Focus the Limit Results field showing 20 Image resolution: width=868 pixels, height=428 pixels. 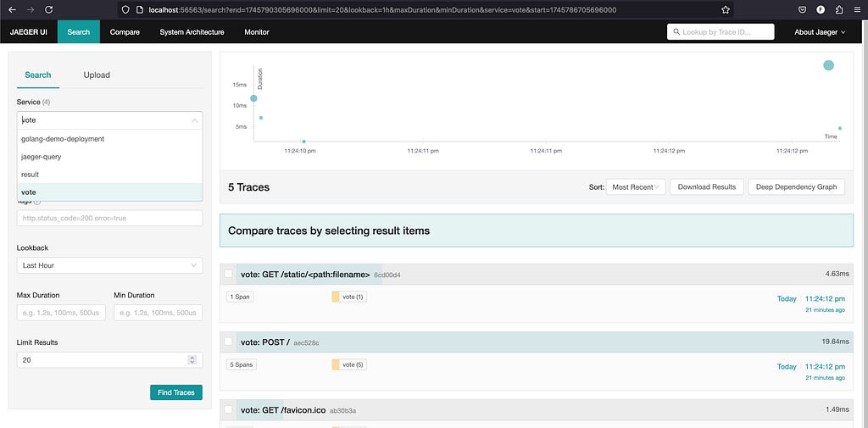pyautogui.click(x=109, y=360)
